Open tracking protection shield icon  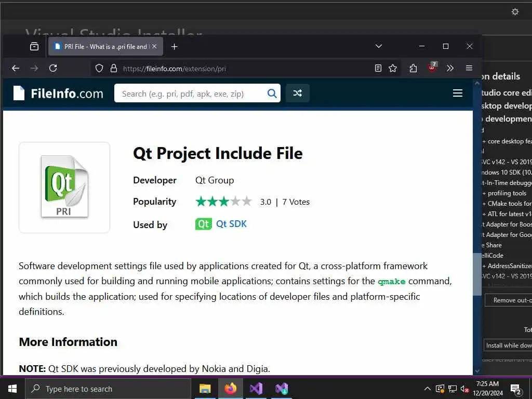click(x=99, y=68)
